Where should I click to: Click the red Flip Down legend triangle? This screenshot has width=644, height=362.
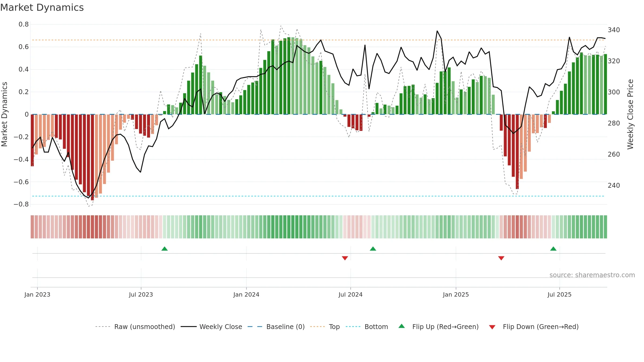[492, 327]
